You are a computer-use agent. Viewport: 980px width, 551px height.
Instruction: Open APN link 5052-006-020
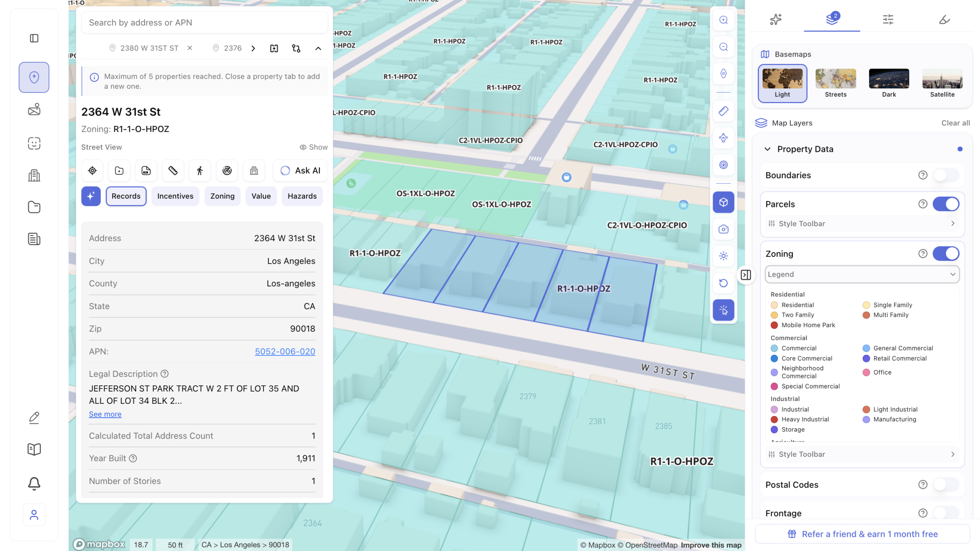pos(285,351)
